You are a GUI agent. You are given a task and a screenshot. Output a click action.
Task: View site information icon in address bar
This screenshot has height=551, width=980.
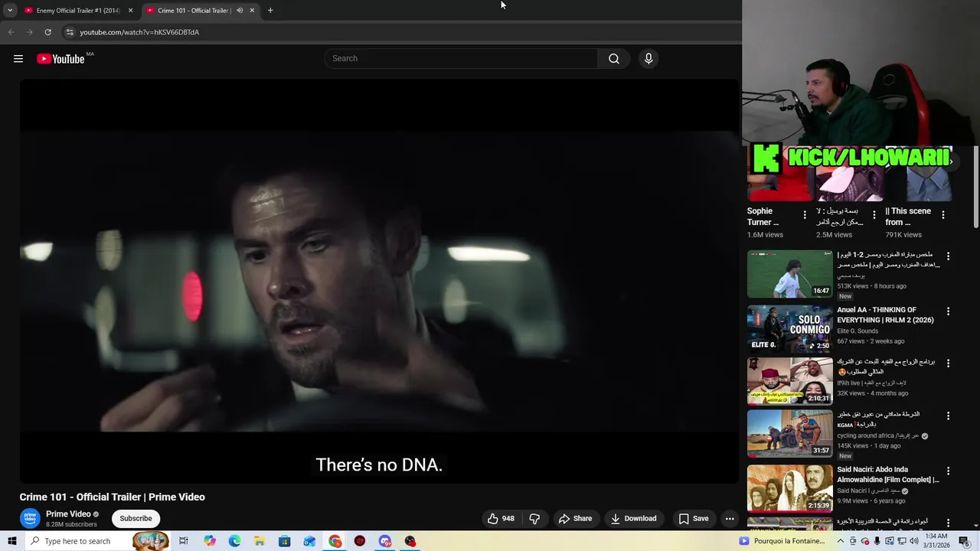[70, 32]
